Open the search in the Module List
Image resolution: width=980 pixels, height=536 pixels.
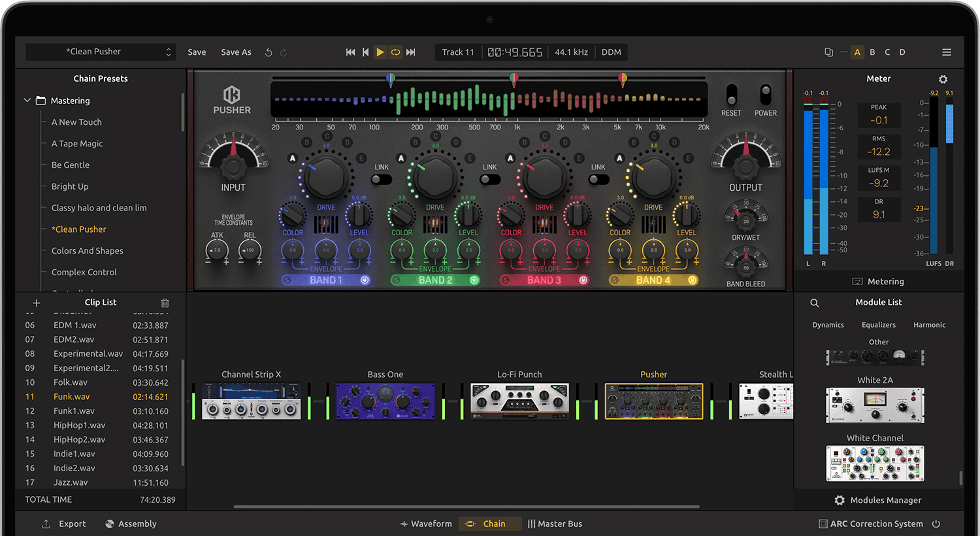814,303
